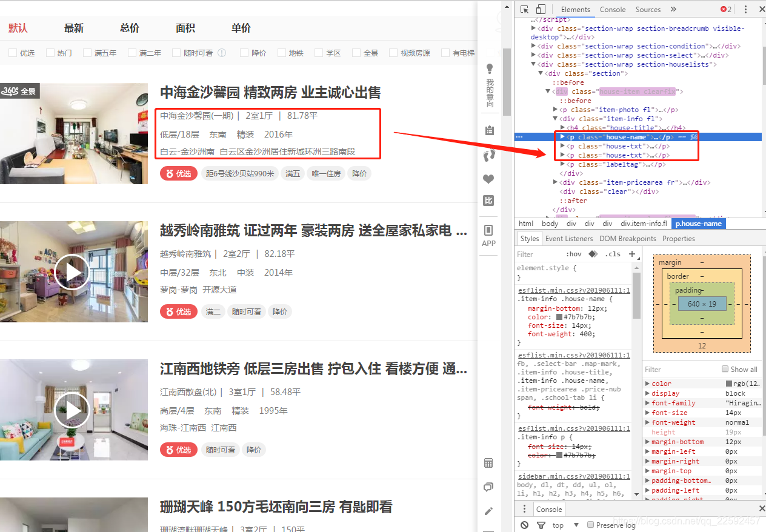Click the new style rule plus icon
The width and height of the screenshot is (766, 532).
(x=632, y=254)
